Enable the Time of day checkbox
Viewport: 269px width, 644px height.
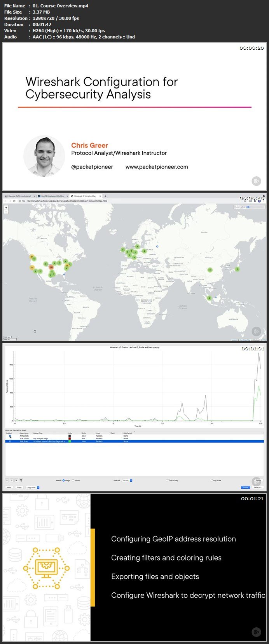(x=167, y=480)
